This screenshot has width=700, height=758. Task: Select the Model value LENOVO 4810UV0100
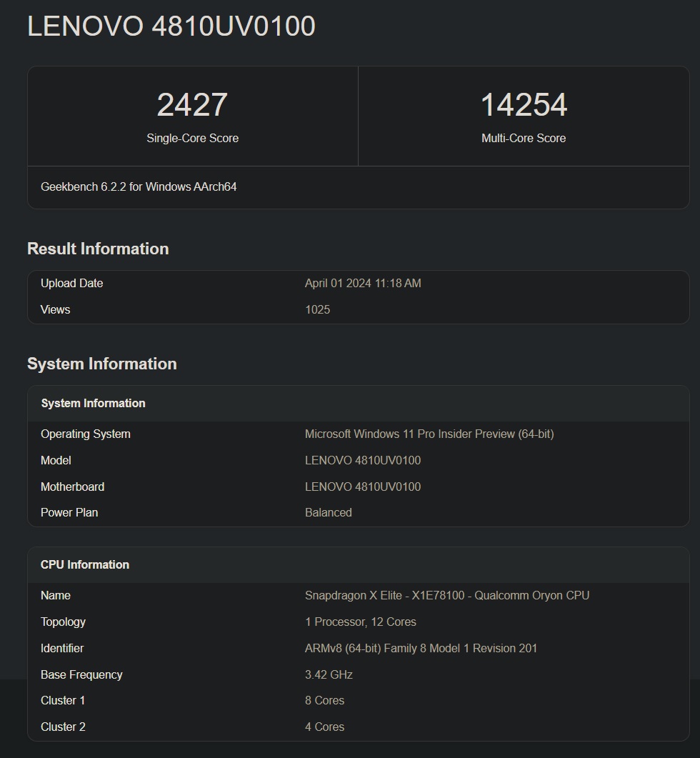[363, 460]
